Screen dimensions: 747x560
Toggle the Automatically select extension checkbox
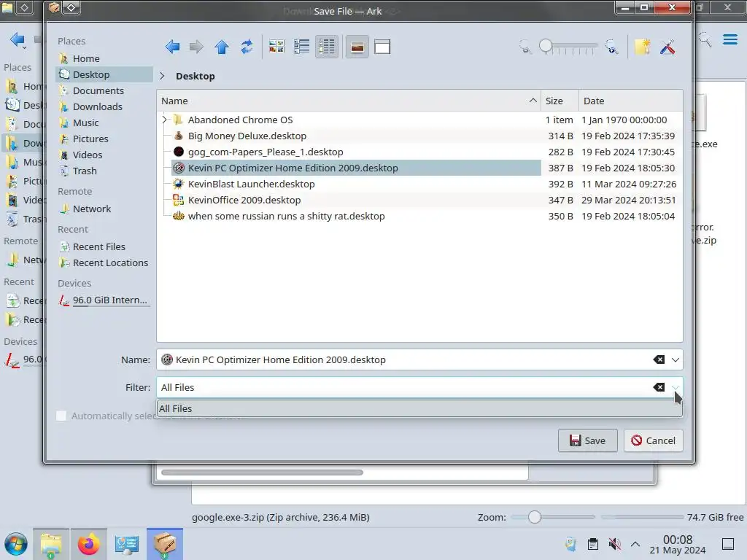(x=61, y=416)
